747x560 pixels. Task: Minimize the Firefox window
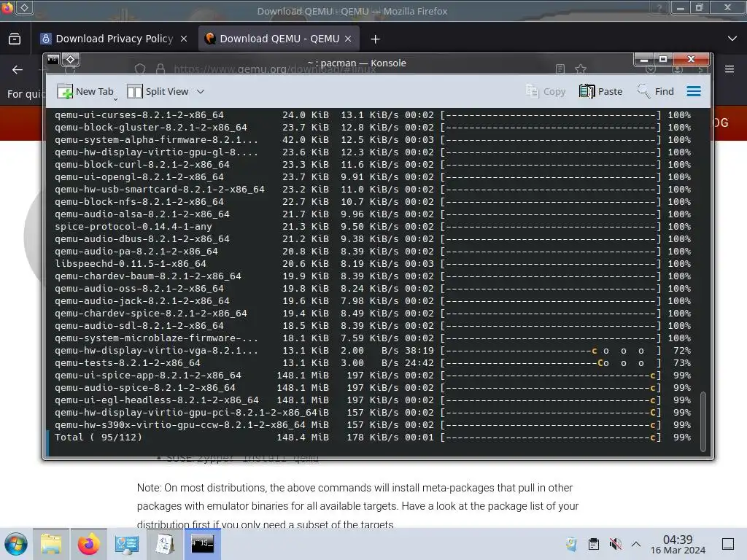681,8
